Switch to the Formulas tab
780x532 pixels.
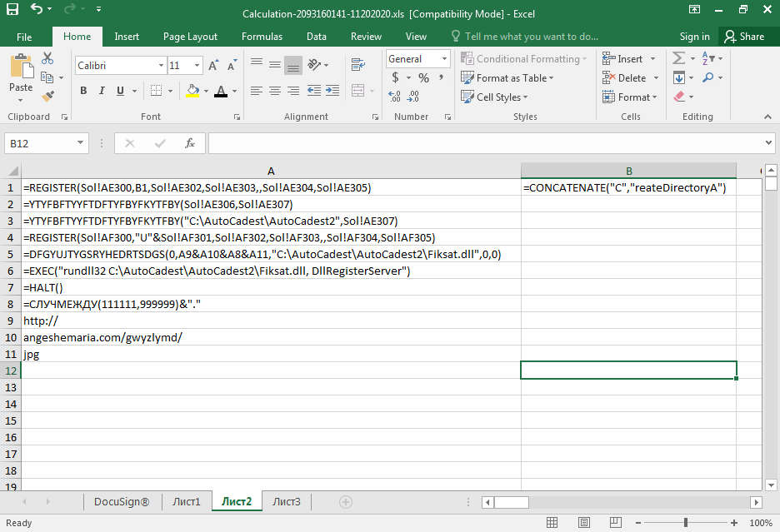(x=262, y=37)
